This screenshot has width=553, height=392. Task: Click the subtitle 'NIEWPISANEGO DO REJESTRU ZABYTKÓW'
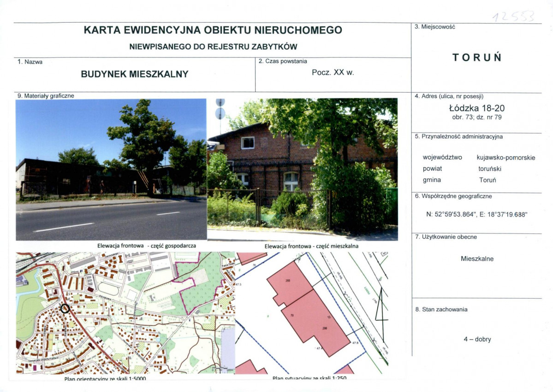point(213,47)
